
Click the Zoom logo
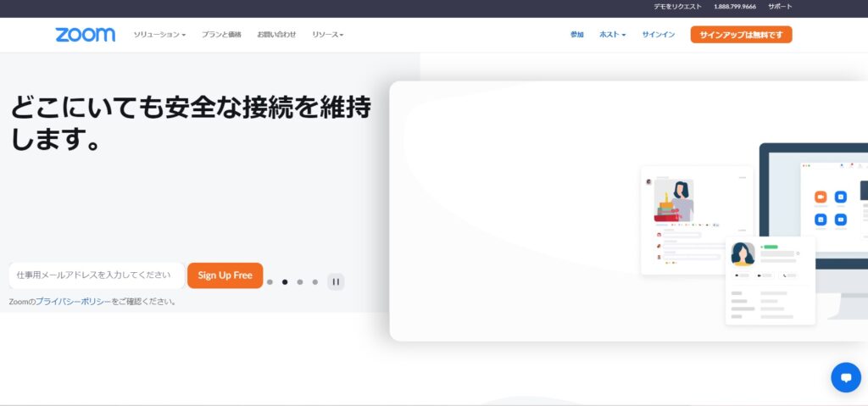85,35
